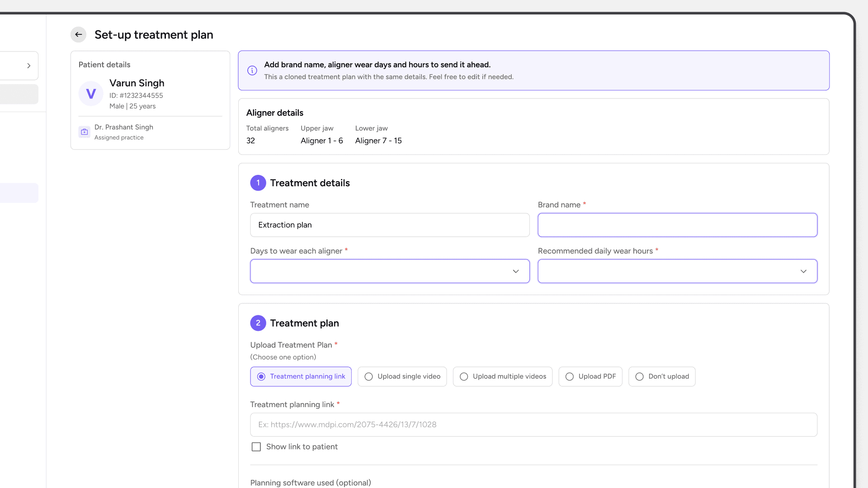Image resolution: width=868 pixels, height=488 pixels.
Task: Click the step 1 number badge
Action: 258,183
